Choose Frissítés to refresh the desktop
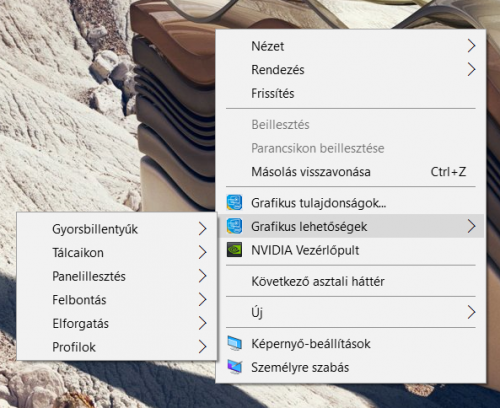This screenshot has height=408, width=500. pos(351,93)
